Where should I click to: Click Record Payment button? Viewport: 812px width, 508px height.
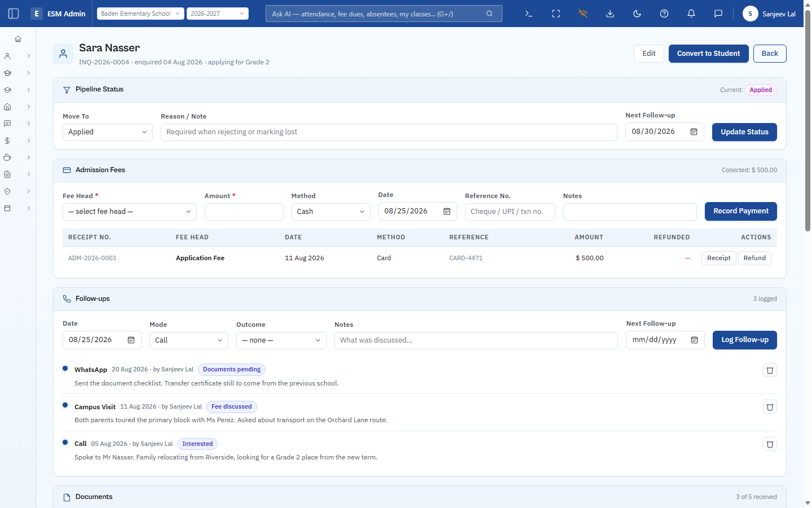[x=741, y=211]
